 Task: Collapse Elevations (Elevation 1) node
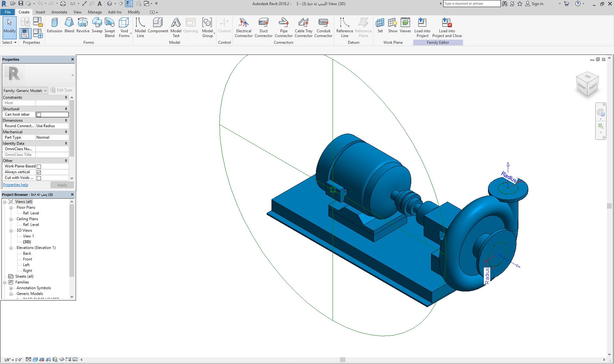click(11, 248)
